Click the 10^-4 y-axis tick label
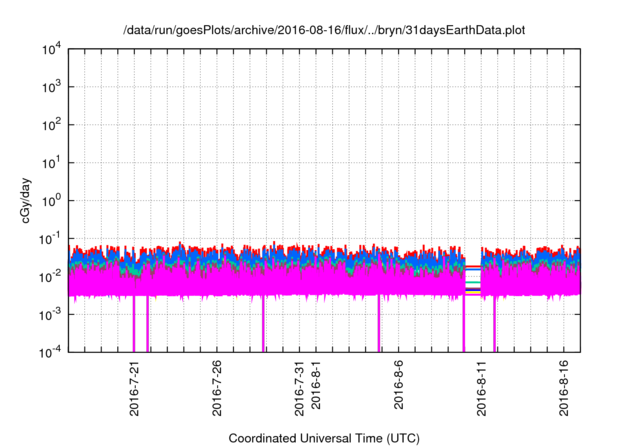Screen dimensions: 640x448 [50, 352]
